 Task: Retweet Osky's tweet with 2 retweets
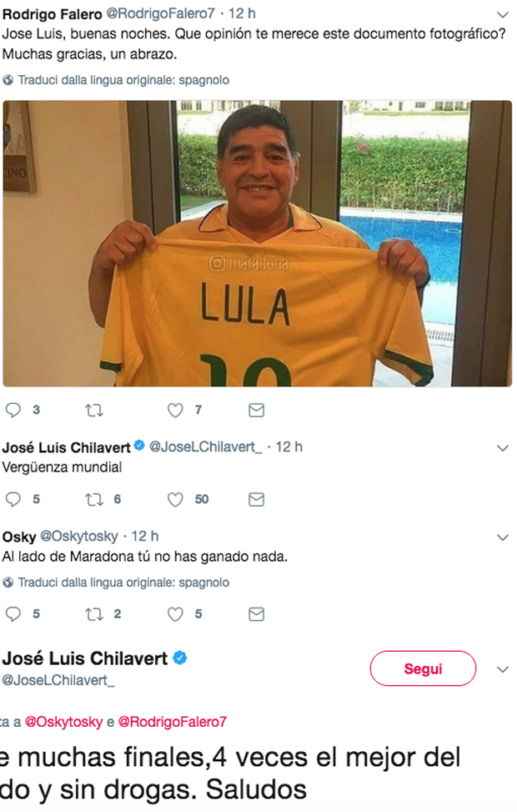coord(94,615)
